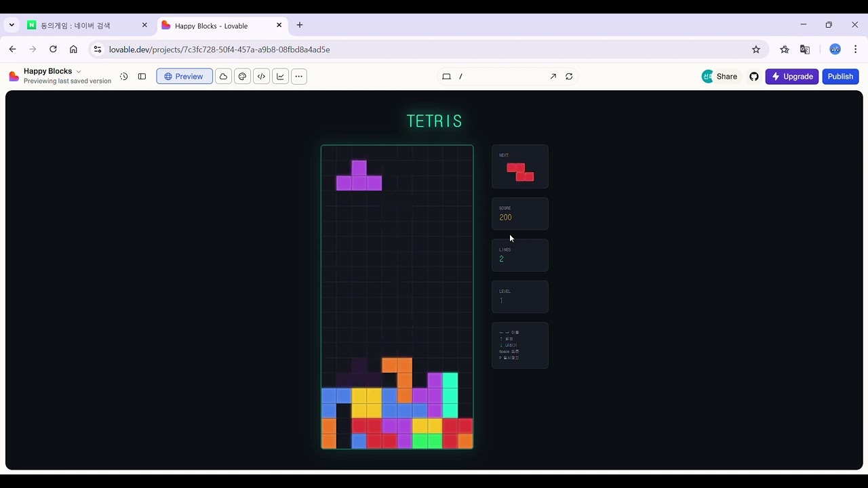View site information icon in address bar
Screen dimensions: 868x488
click(98, 49)
